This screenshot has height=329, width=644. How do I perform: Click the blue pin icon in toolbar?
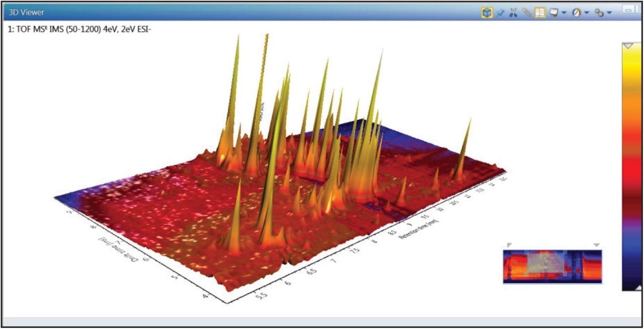tap(500, 13)
